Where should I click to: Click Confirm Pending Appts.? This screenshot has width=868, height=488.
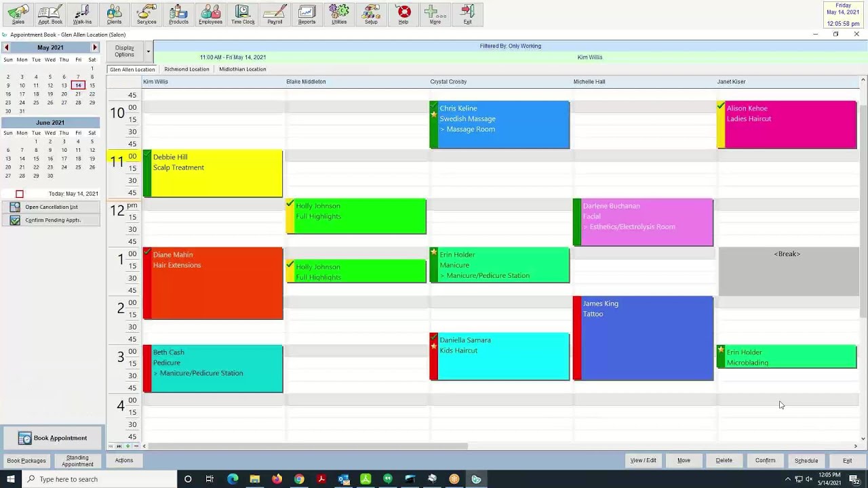51,220
